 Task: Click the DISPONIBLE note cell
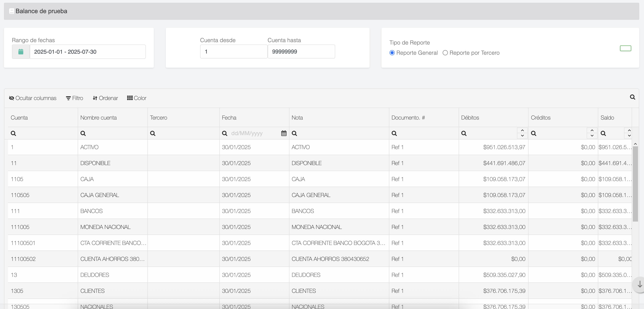click(x=339, y=163)
